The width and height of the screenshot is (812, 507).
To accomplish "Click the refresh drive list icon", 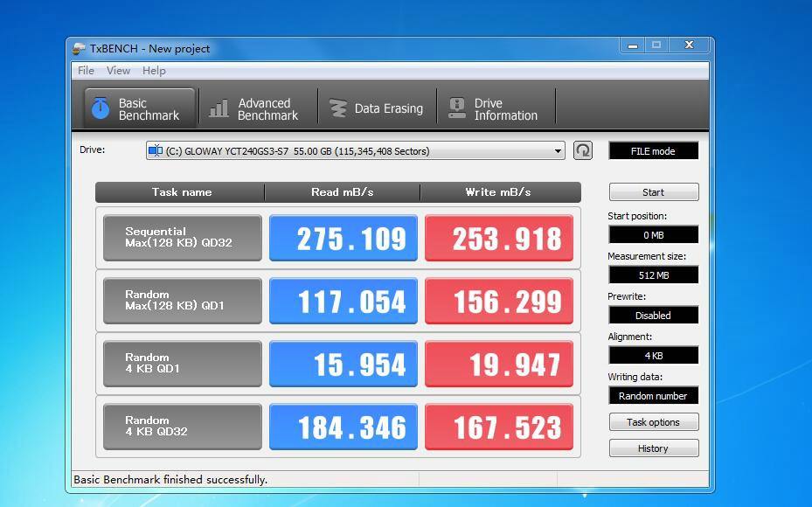I will click(x=583, y=150).
